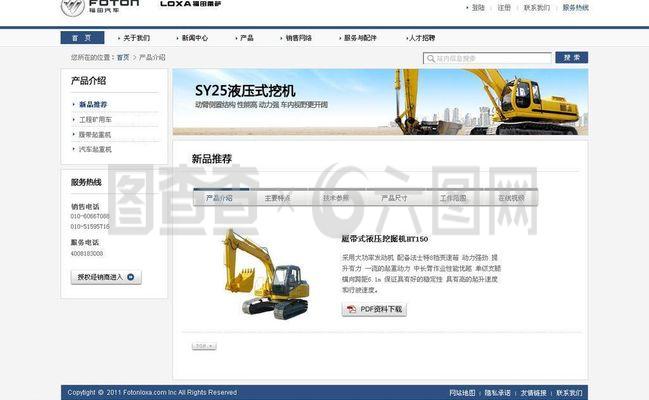
Task: Open the 销售网络 menu item
Action: 298,38
